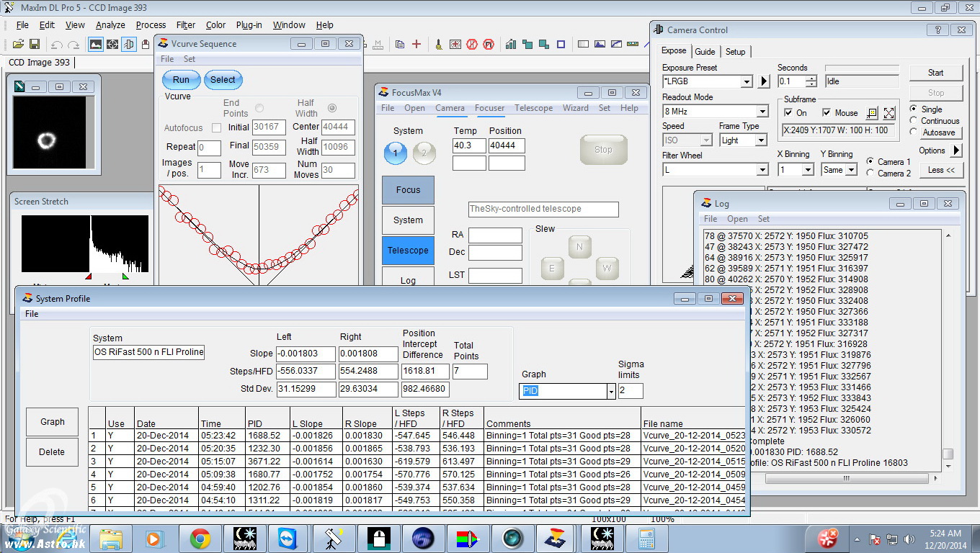Click the Save disk icon in toolbar
This screenshot has height=553, width=980.
pos(34,45)
